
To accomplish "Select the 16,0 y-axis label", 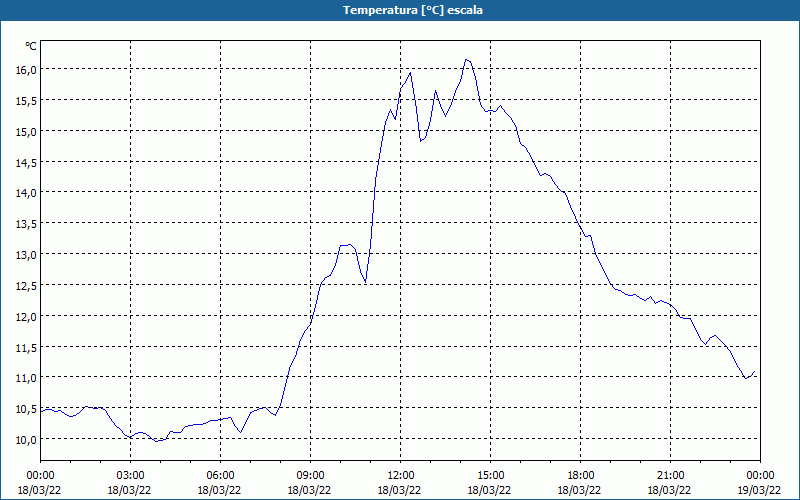I will (x=26, y=70).
